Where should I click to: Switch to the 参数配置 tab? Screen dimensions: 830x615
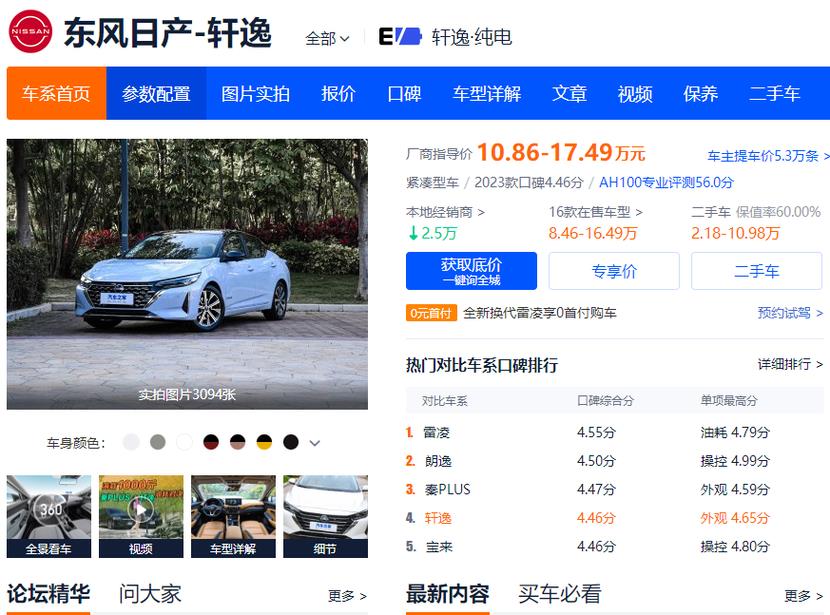tap(156, 94)
